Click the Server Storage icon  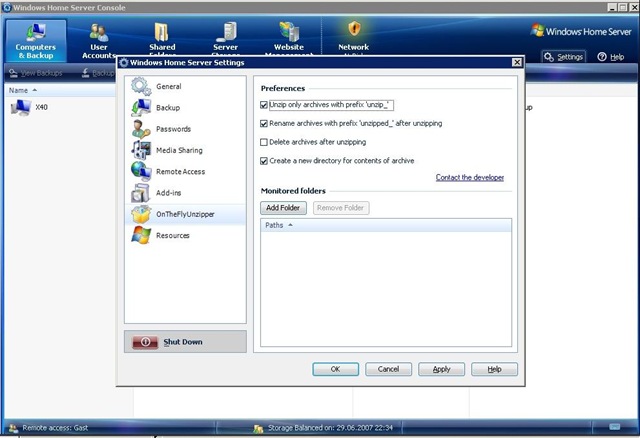[226, 32]
